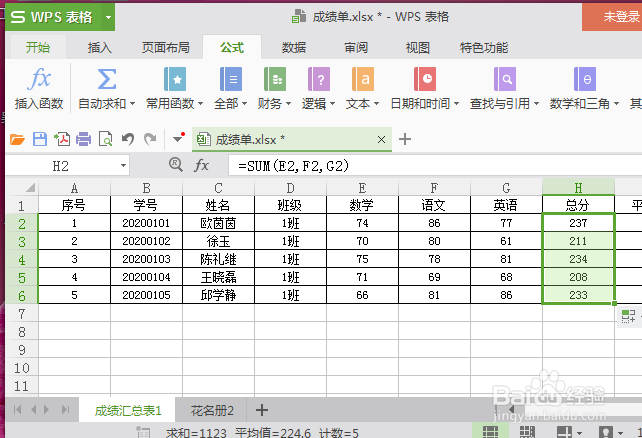The width and height of the screenshot is (642, 438).
Task: Click the Name Box showing H2
Action: coord(60,166)
